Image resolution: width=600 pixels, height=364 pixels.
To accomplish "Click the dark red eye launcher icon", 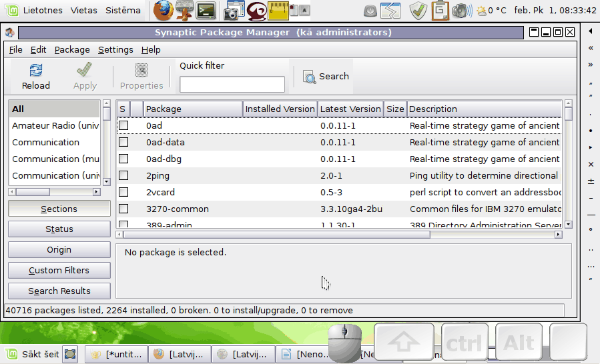I will 257,11.
